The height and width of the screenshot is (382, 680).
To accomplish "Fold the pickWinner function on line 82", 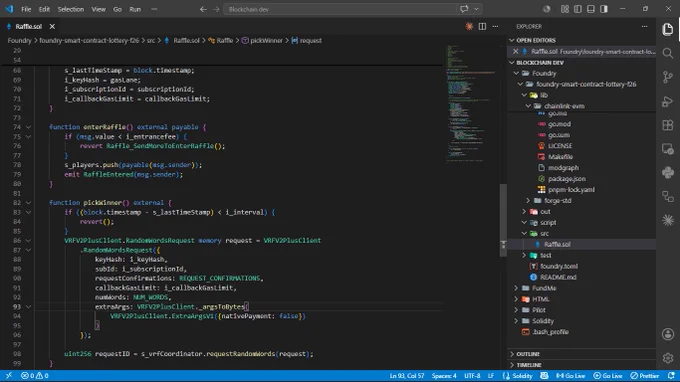I will click(28, 202).
